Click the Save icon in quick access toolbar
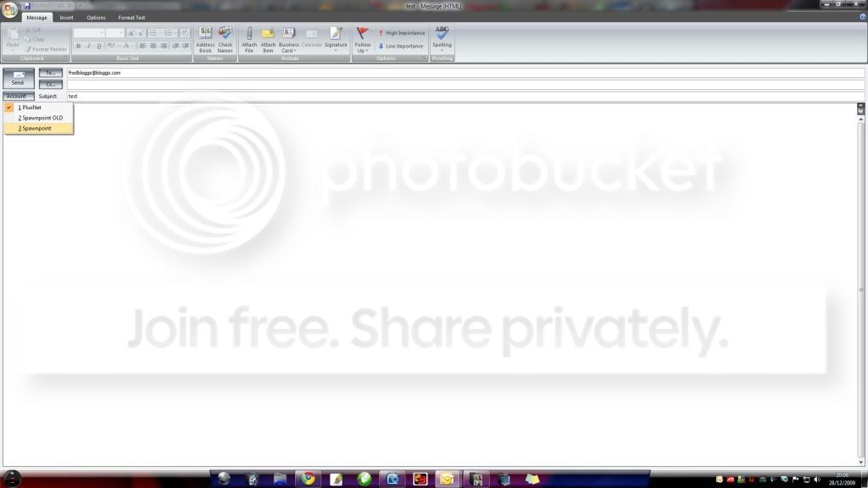 pyautogui.click(x=27, y=6)
